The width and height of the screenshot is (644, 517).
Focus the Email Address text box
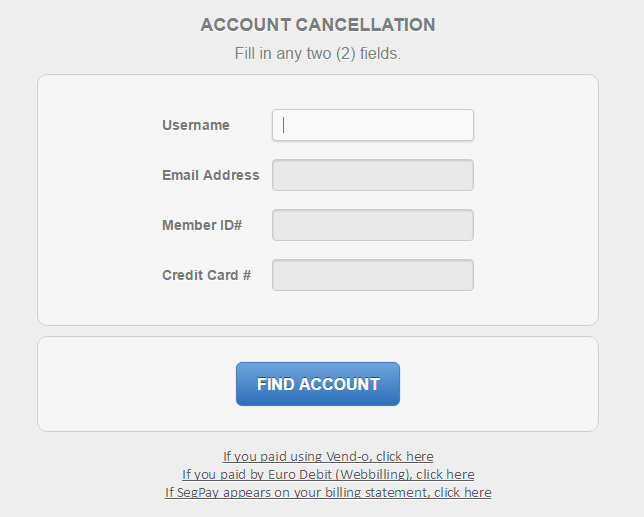[x=372, y=175]
